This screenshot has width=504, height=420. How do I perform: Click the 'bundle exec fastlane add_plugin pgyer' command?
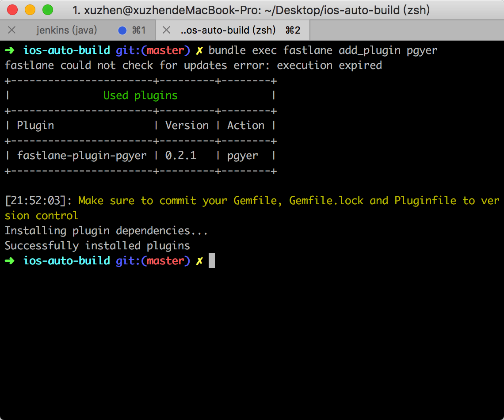pos(323,50)
